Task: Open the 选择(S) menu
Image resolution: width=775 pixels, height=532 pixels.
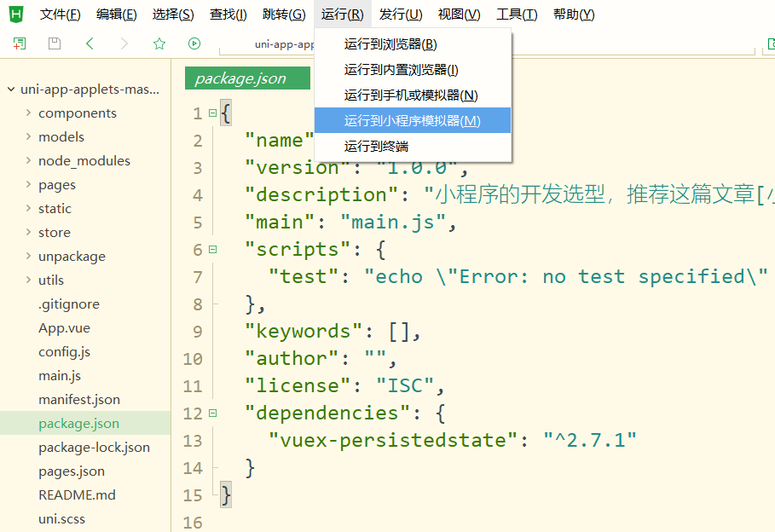Action: (x=173, y=14)
